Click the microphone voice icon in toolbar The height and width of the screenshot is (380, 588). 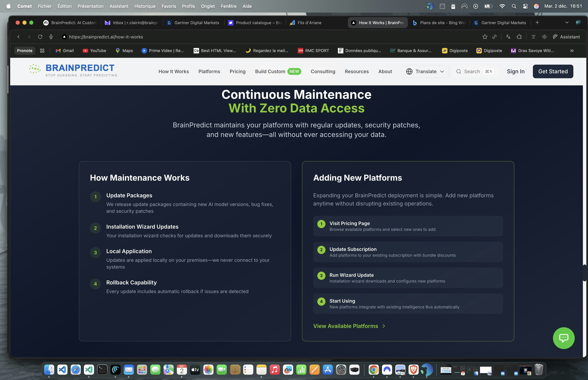click(51, 37)
